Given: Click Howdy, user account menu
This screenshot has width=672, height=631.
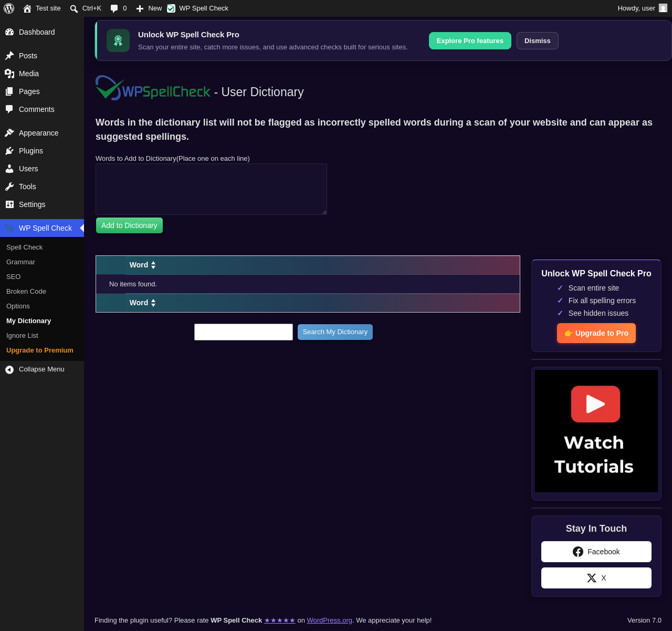Looking at the screenshot, I should 642,8.
